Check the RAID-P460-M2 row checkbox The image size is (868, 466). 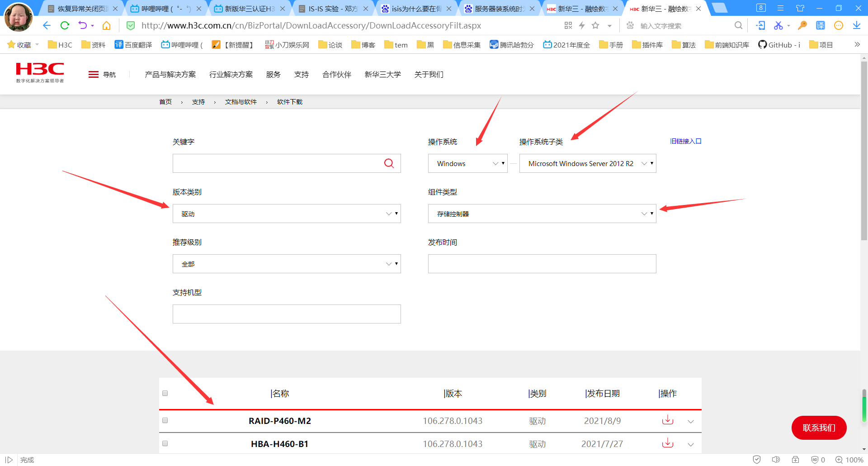(x=165, y=420)
